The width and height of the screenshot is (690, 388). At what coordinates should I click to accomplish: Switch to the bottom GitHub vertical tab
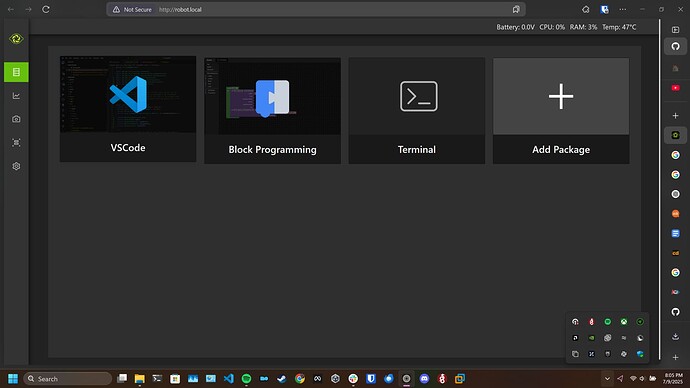point(675,312)
